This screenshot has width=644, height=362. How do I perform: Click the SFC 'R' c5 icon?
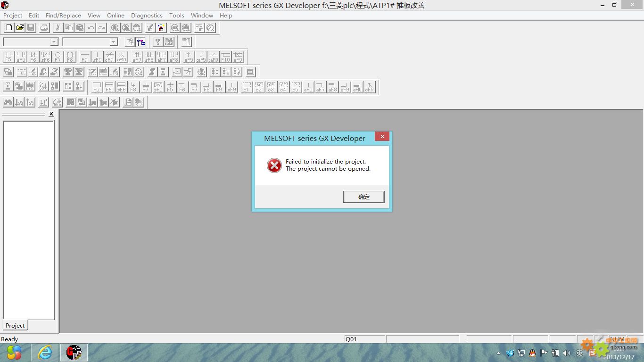(295, 87)
